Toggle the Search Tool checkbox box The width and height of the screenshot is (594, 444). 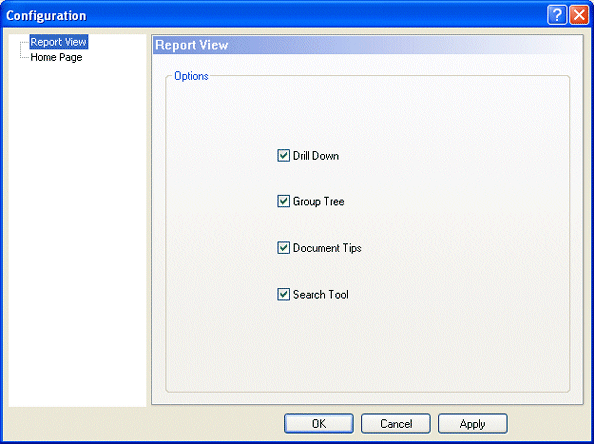coord(283,294)
